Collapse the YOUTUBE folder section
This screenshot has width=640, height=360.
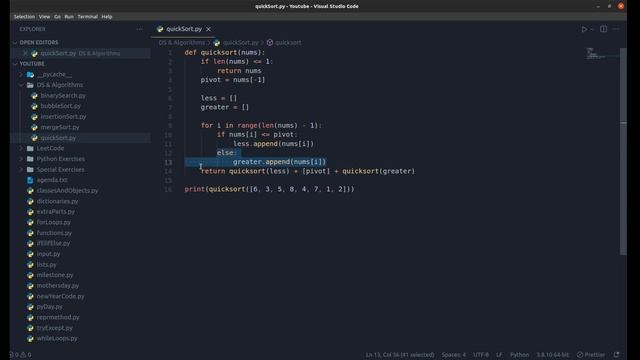32,64
